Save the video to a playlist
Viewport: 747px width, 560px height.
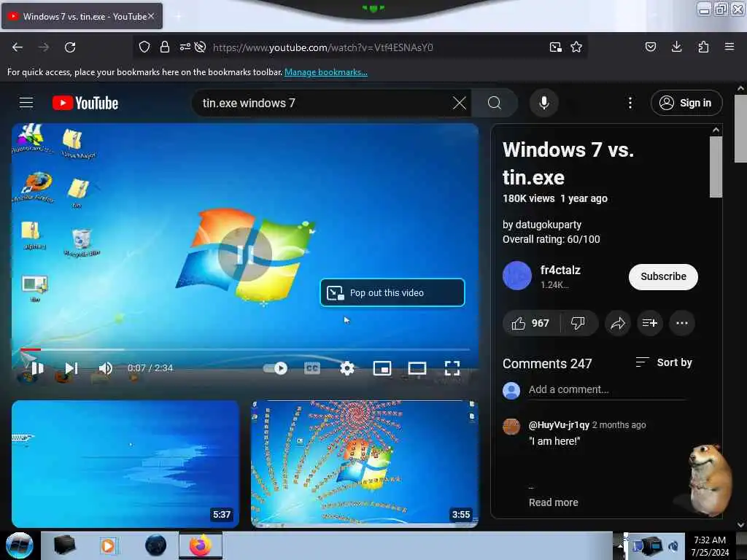click(650, 323)
